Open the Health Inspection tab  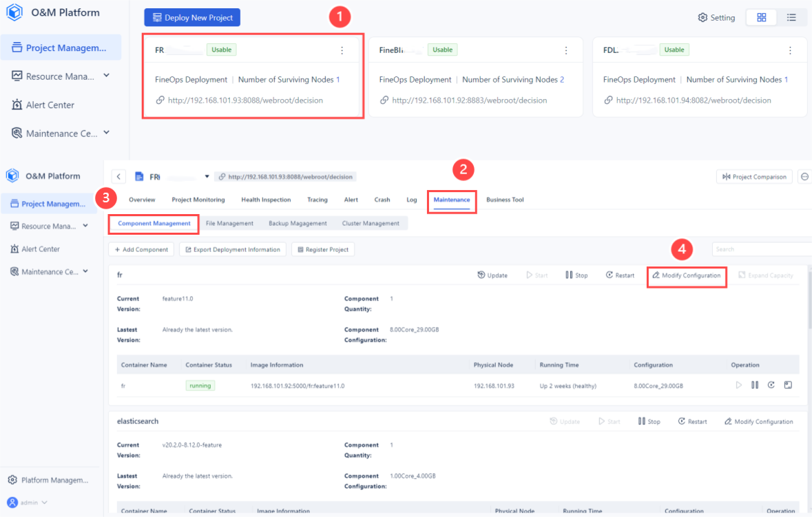(x=266, y=200)
